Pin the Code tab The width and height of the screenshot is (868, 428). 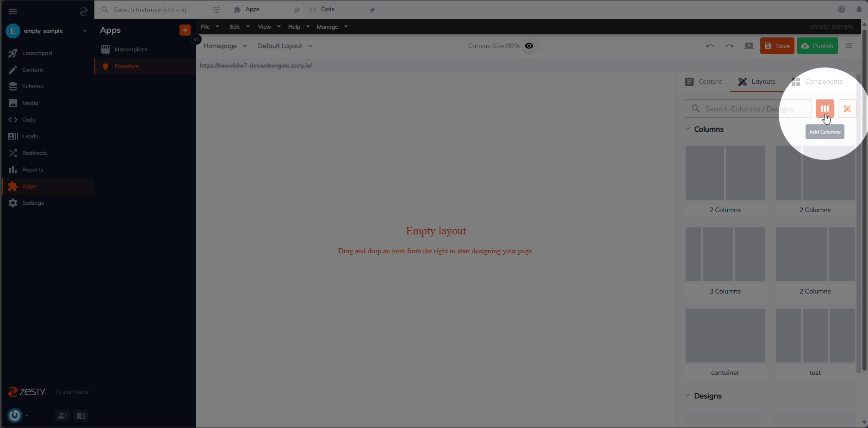[372, 10]
